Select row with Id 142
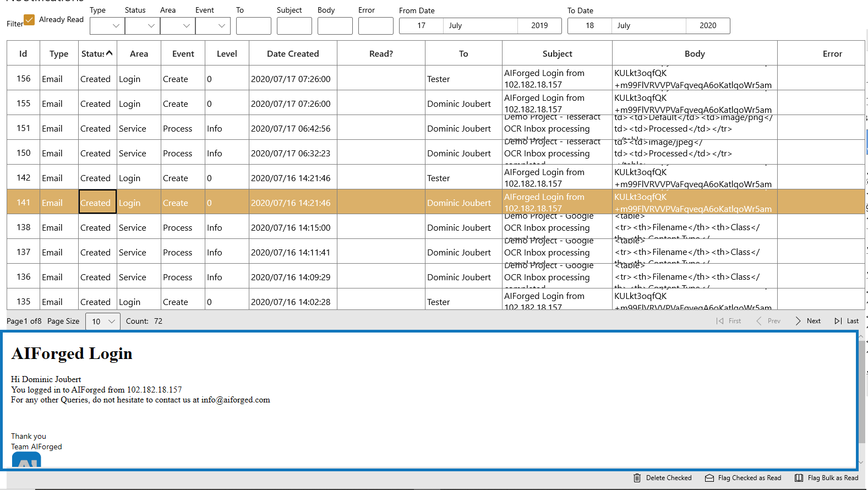The image size is (868, 490). coord(436,177)
